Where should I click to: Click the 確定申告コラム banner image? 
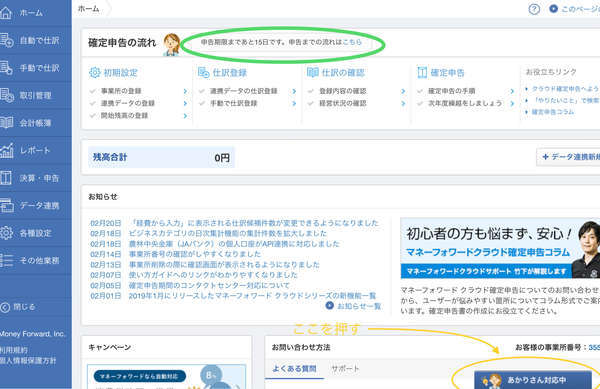[x=500, y=248]
